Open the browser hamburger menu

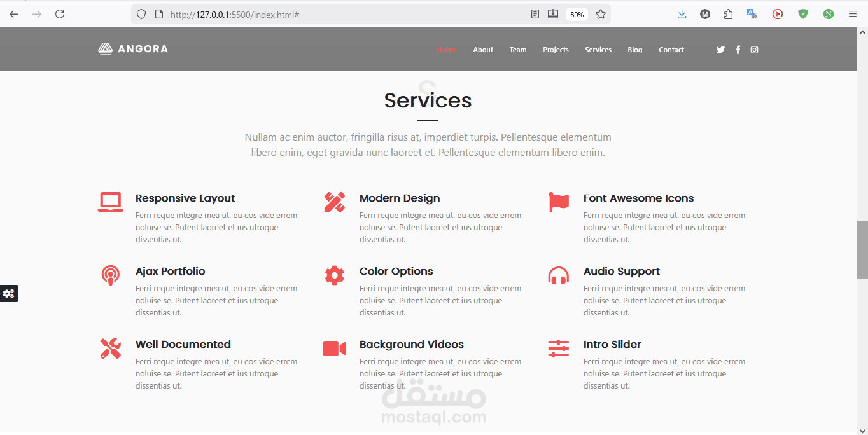click(x=853, y=14)
